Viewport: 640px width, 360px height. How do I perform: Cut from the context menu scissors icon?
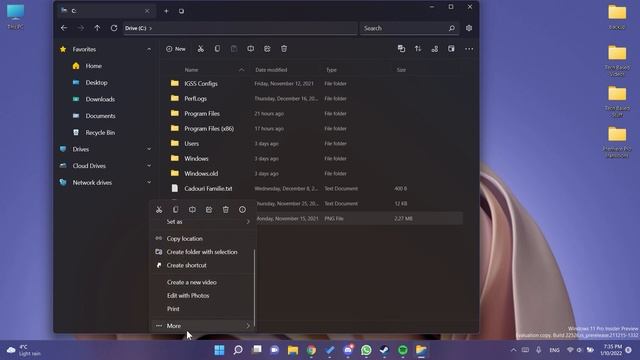(159, 209)
